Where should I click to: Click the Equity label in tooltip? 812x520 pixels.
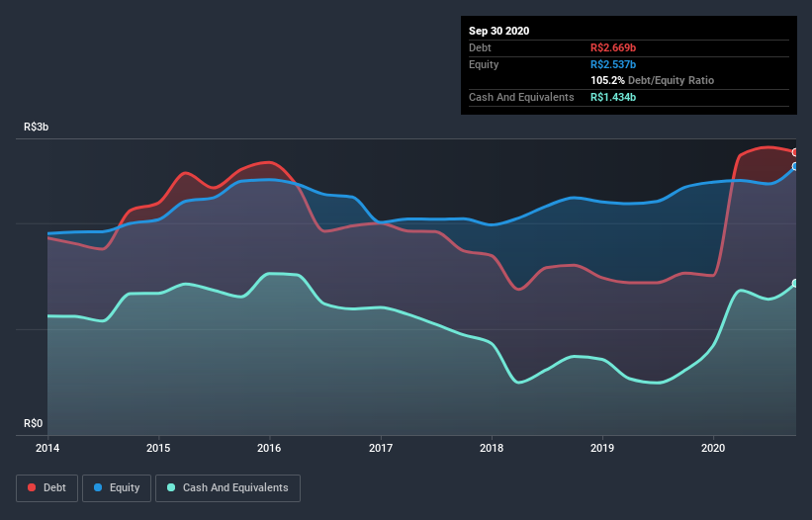(484, 64)
